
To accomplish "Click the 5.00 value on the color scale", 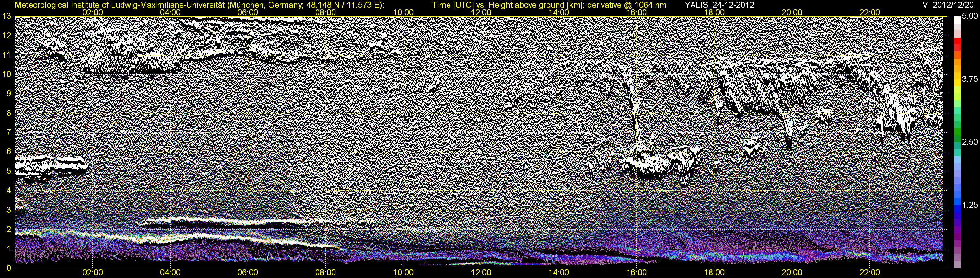I will pos(970,16).
